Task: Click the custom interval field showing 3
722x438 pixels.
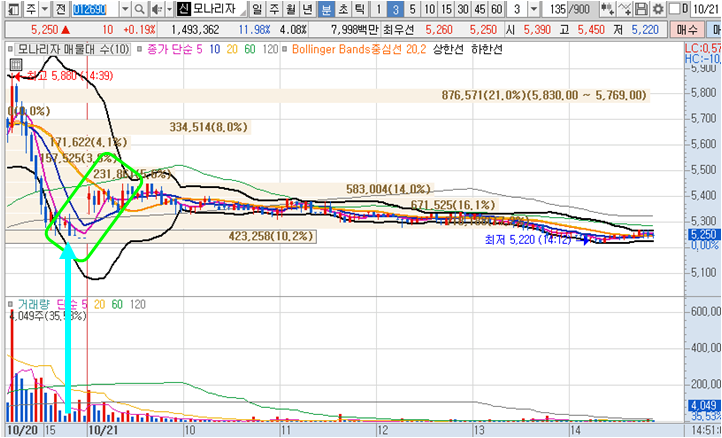Action: [x=517, y=9]
